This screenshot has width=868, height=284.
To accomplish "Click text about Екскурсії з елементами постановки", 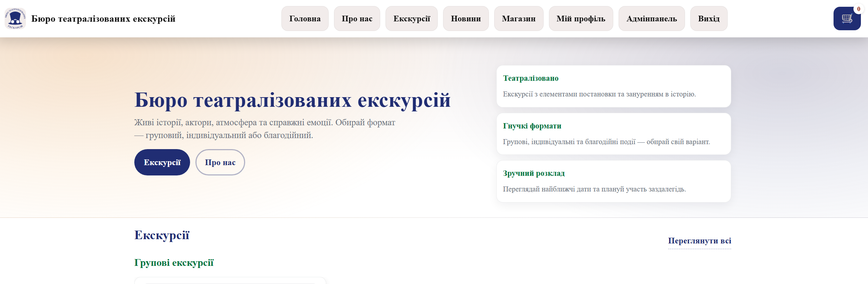I will pos(599,94).
